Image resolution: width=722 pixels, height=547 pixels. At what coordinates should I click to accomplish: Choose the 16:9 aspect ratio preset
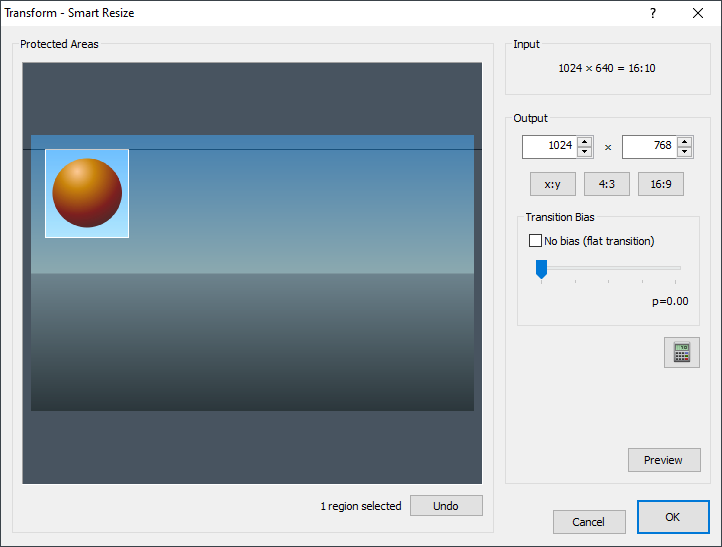[x=661, y=184]
